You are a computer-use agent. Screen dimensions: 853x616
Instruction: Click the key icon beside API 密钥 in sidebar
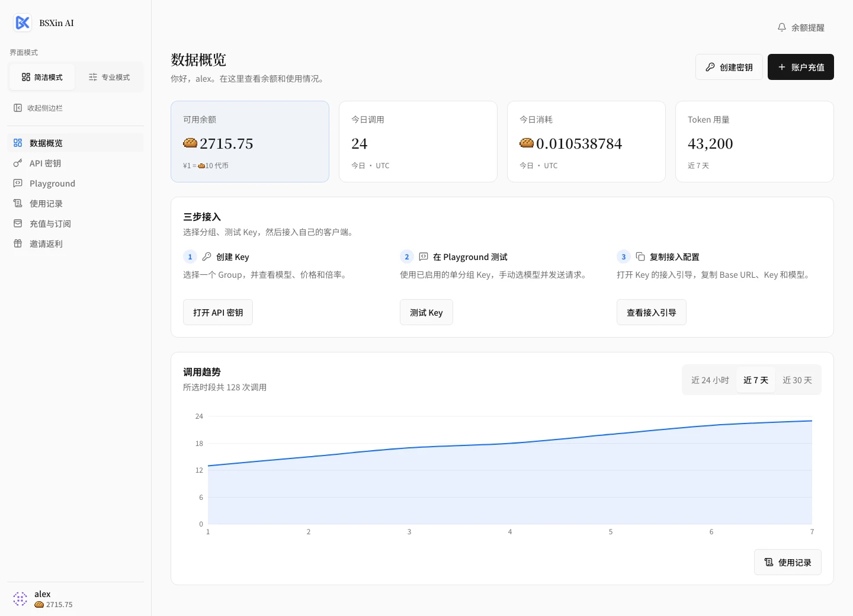[18, 163]
